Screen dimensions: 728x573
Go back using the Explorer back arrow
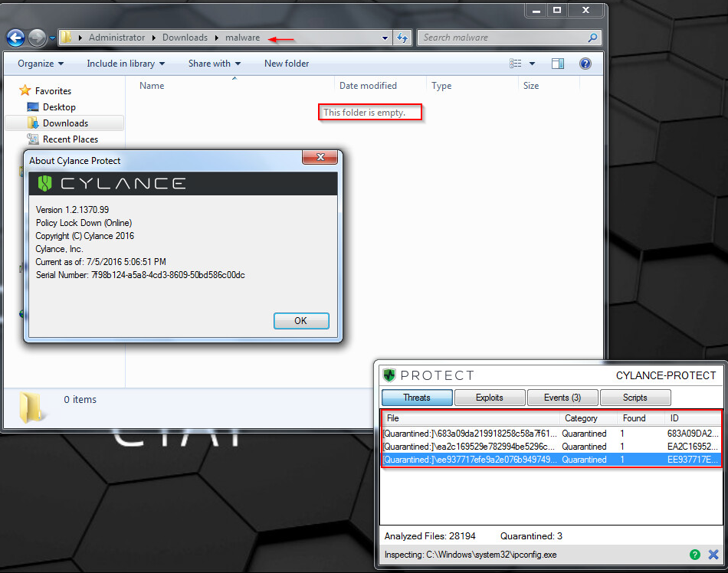[x=16, y=38]
